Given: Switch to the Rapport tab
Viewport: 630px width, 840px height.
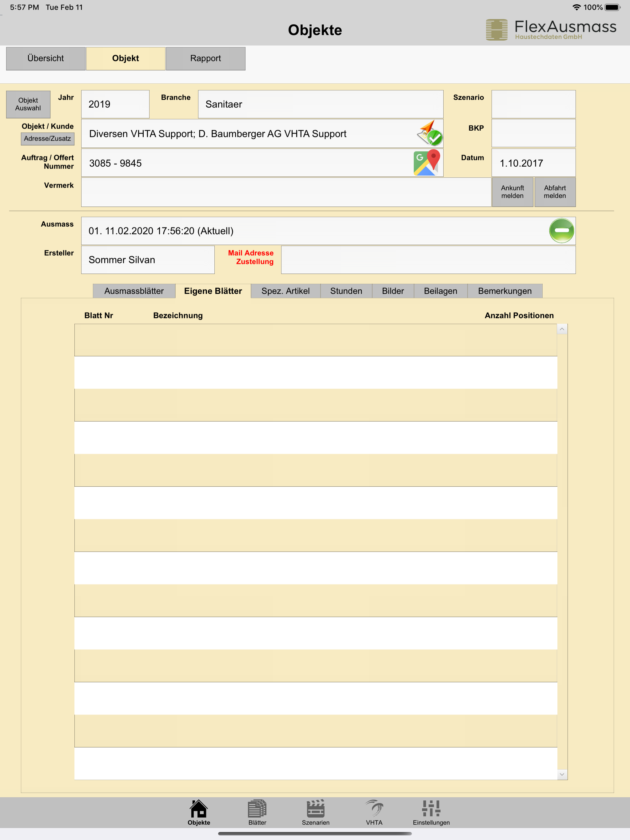Looking at the screenshot, I should tap(205, 58).
